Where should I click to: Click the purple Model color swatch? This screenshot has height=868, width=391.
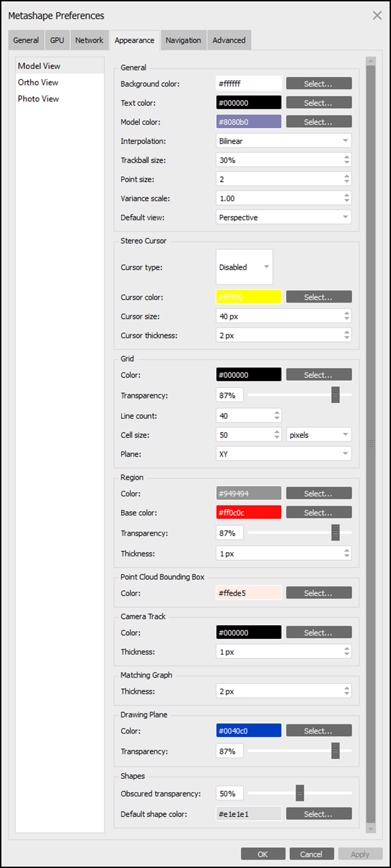[x=249, y=122]
